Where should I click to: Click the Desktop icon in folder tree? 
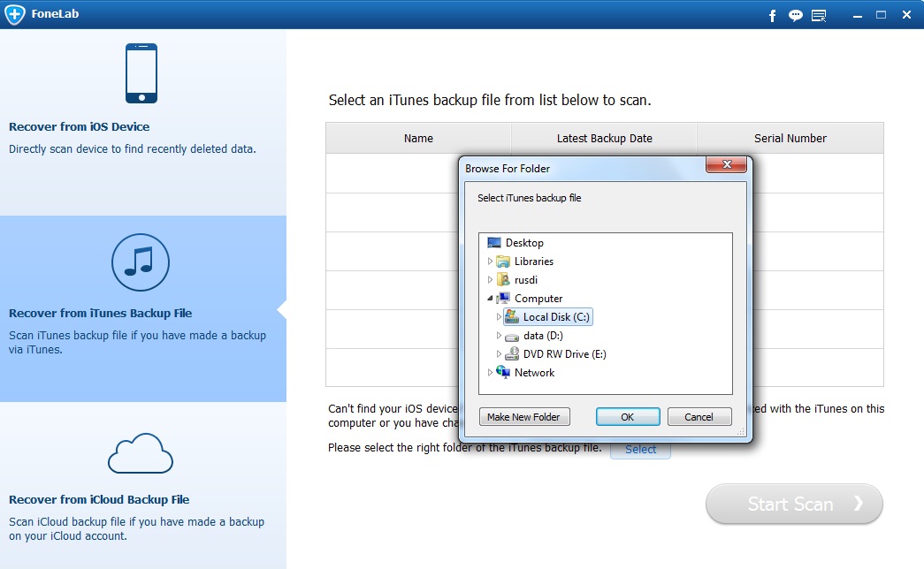point(493,243)
